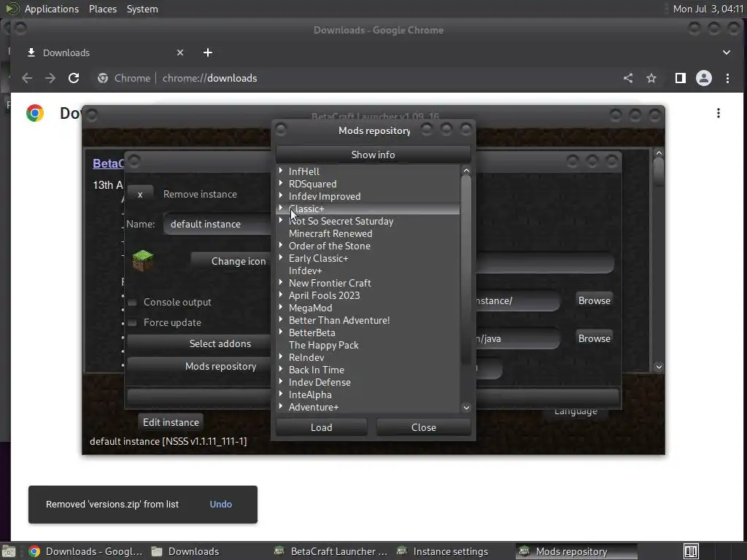The image size is (747, 560).
Task: Bookmark this page with star icon
Action: (x=651, y=78)
